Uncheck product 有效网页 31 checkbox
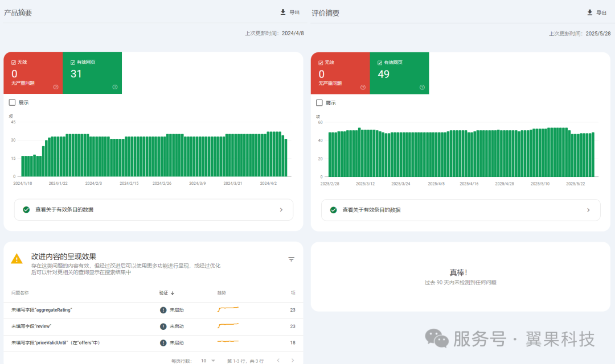This screenshot has height=364, width=615. (x=73, y=62)
